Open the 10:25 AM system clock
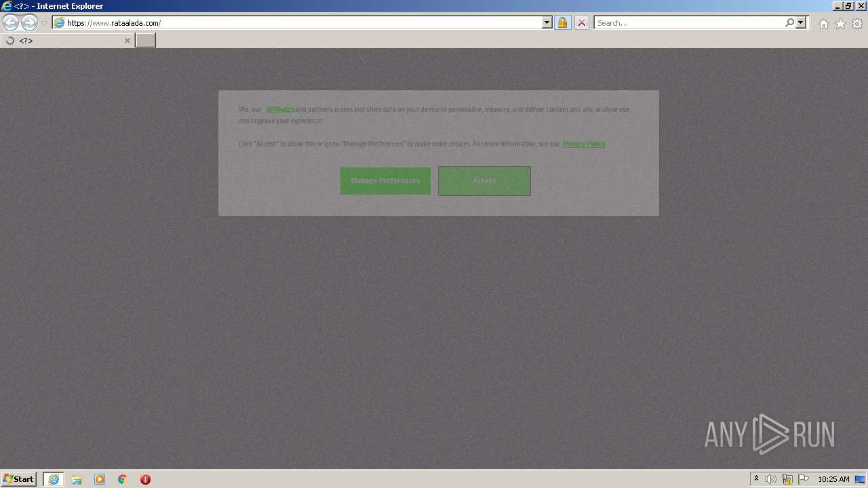 coord(833,479)
